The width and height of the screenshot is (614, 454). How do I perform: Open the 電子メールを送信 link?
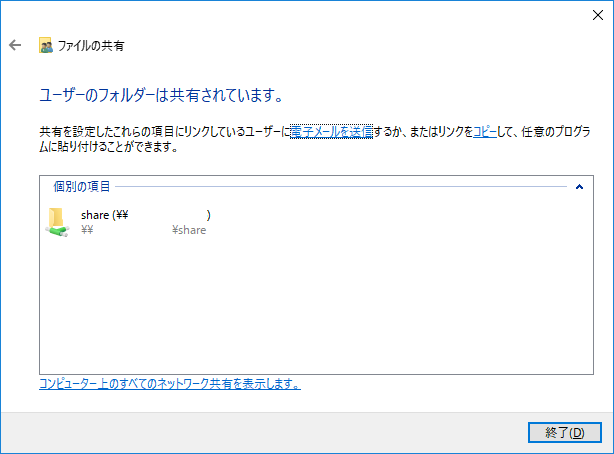(x=331, y=131)
